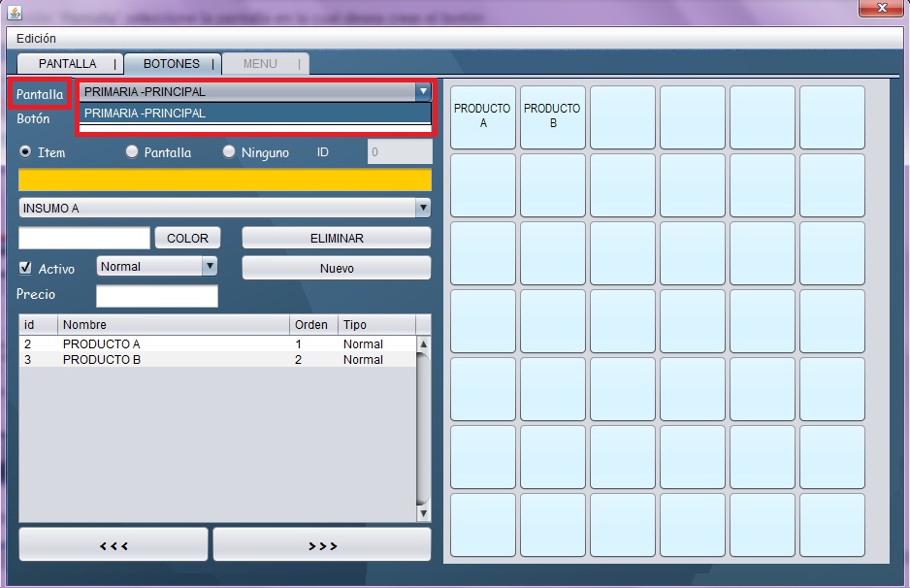Viewport: 910px width, 588px height.
Task: Switch to the BOTONES tab
Action: (172, 64)
